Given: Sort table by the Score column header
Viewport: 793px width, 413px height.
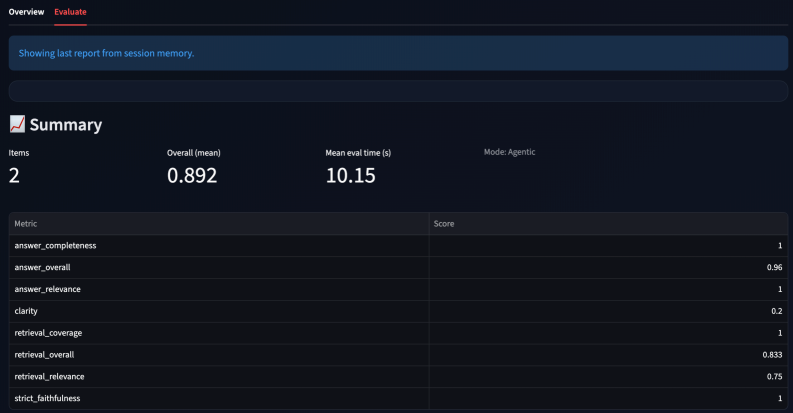Looking at the screenshot, I should (x=444, y=224).
